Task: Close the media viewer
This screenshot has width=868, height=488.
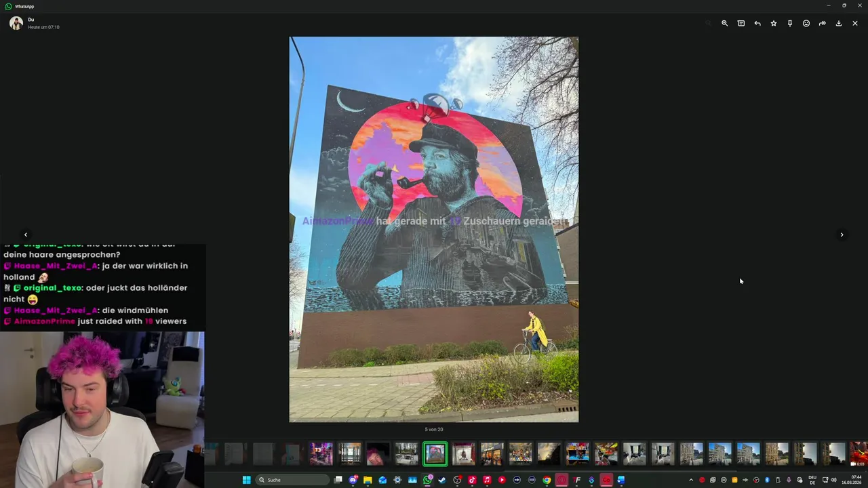Action: coord(855,23)
